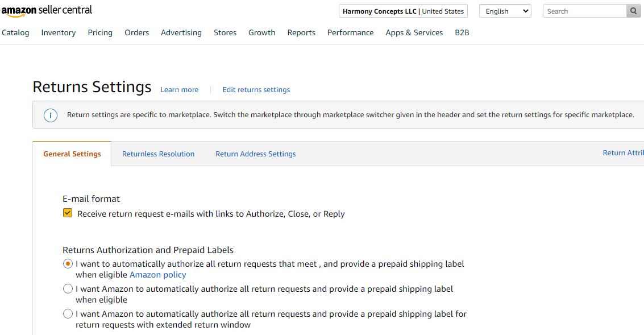Open the English language dropdown
The width and height of the screenshot is (644, 335).
[x=505, y=11]
